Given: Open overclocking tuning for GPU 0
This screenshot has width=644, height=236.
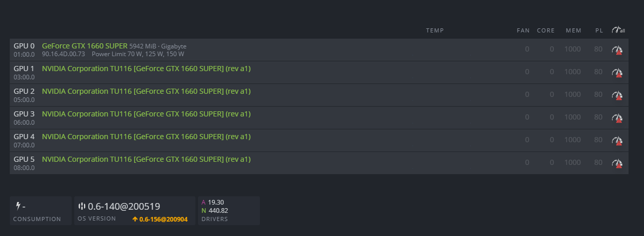Looking at the screenshot, I should pos(617,50).
